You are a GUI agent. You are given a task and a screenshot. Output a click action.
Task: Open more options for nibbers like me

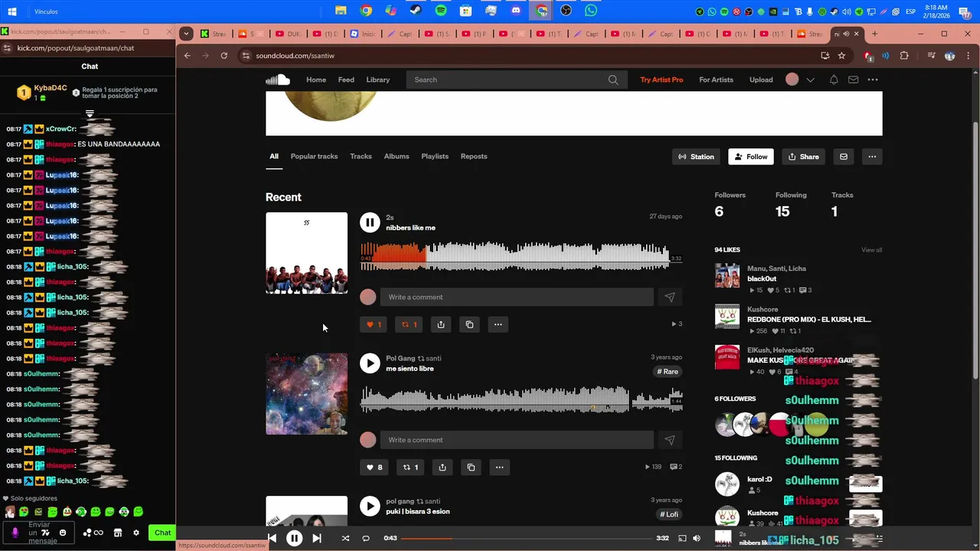tap(498, 324)
